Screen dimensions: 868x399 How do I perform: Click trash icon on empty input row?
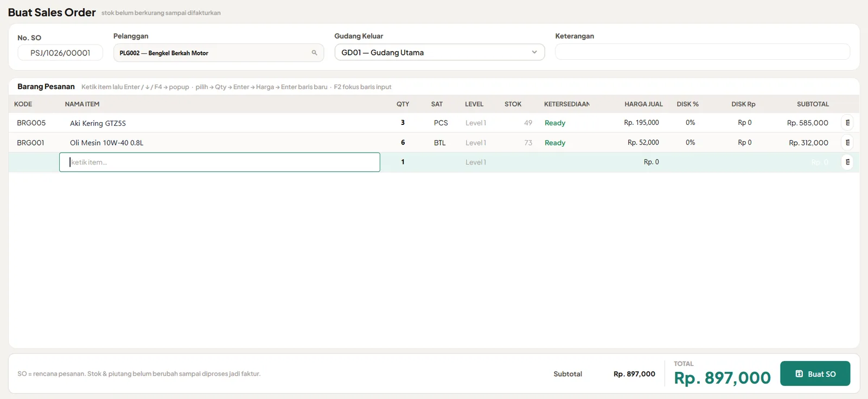pyautogui.click(x=847, y=162)
